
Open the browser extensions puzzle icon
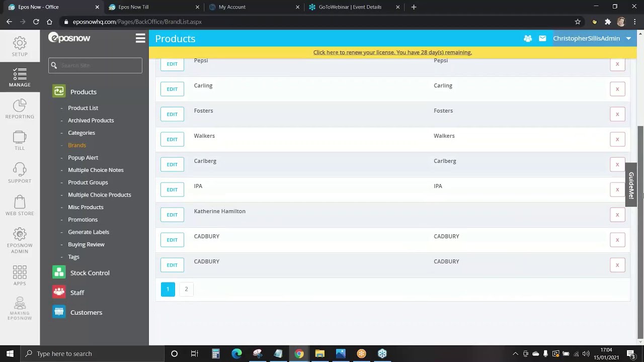pos(608,22)
